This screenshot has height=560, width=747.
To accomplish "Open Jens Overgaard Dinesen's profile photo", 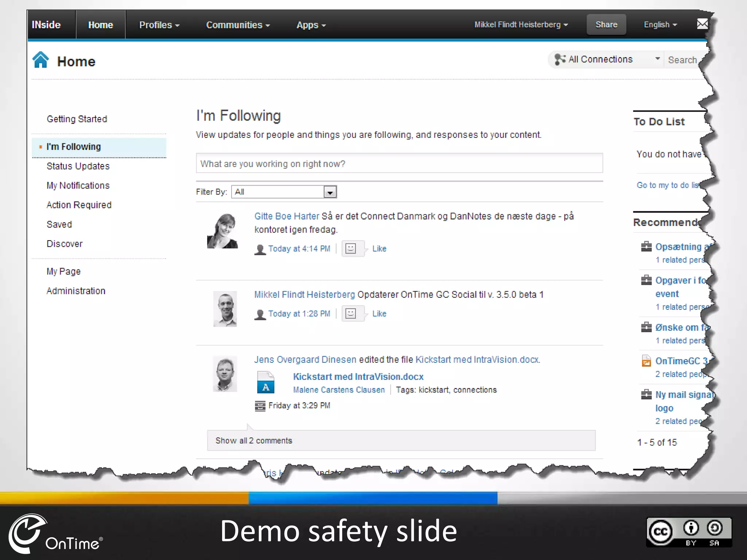I will point(225,374).
